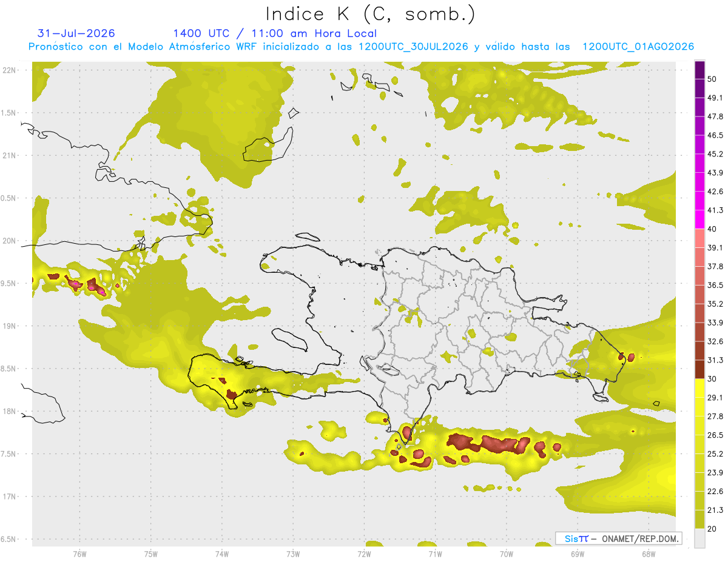Click the "21N" latitude label

pos(10,155)
